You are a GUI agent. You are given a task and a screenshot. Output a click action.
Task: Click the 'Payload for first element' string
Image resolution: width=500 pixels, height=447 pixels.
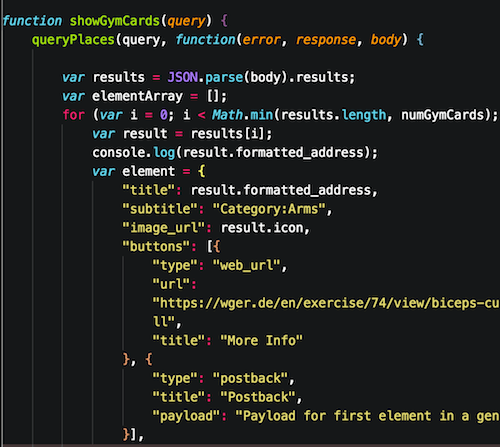367,416
